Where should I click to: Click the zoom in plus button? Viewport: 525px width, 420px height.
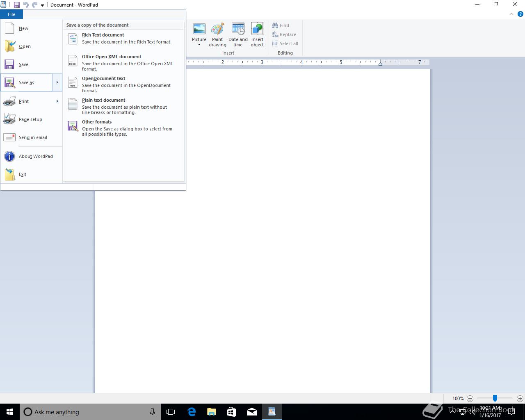click(520, 398)
